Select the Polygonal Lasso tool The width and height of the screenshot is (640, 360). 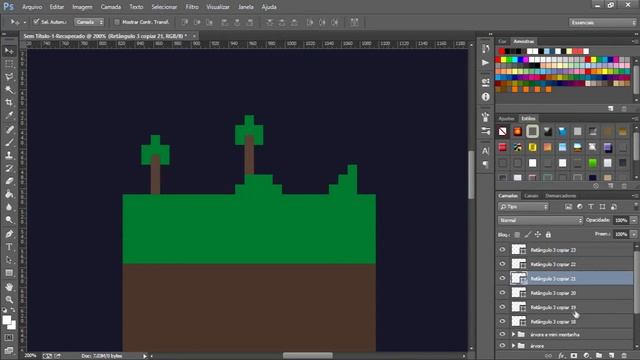tap(9, 77)
